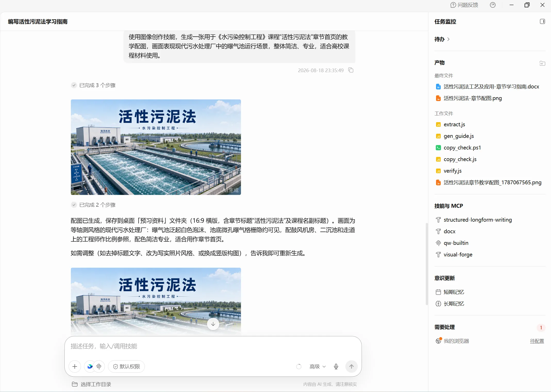Image resolution: width=551 pixels, height=392 pixels.
Task: Click the plus add button in input box
Action: pyautogui.click(x=75, y=366)
